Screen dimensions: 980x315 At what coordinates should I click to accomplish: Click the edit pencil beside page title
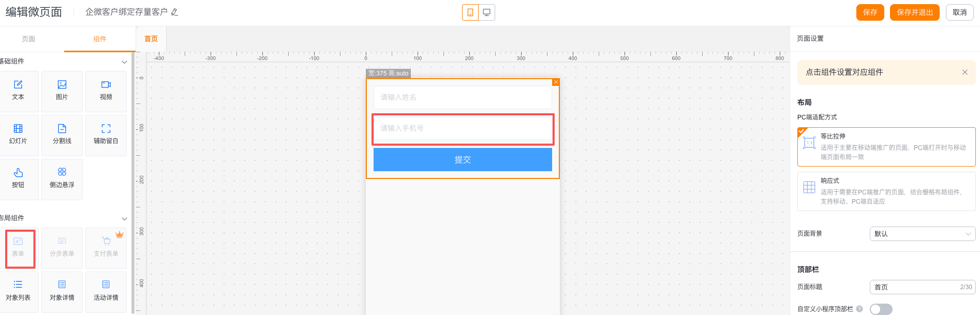point(175,12)
